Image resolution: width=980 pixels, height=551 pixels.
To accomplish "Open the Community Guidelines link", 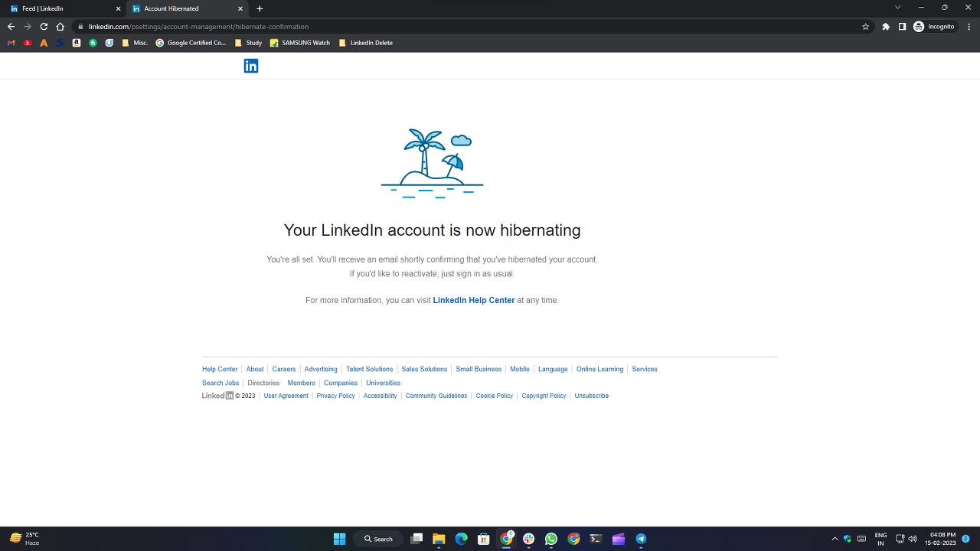I will 436,396.
